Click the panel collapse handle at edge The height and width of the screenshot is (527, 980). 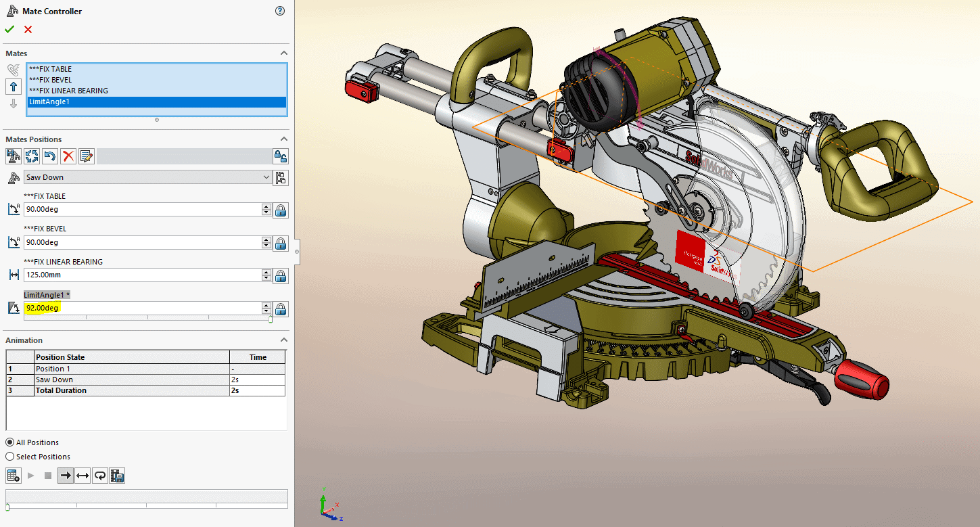pos(296,251)
